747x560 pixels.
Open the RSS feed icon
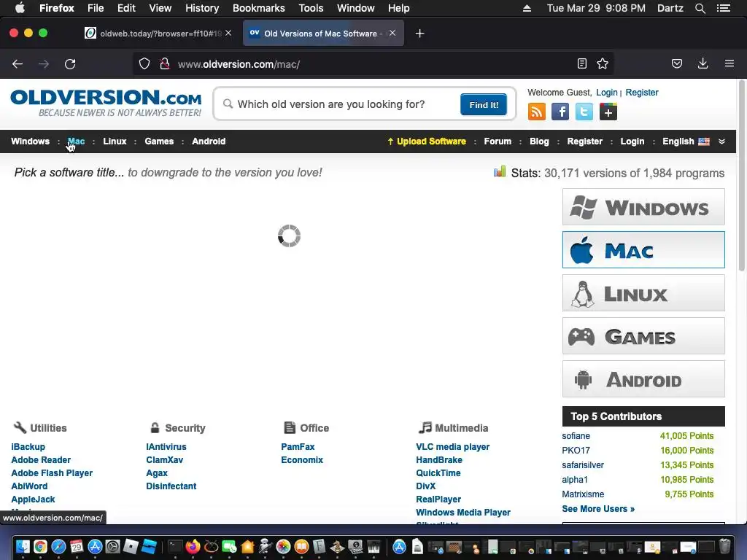pyautogui.click(x=536, y=112)
